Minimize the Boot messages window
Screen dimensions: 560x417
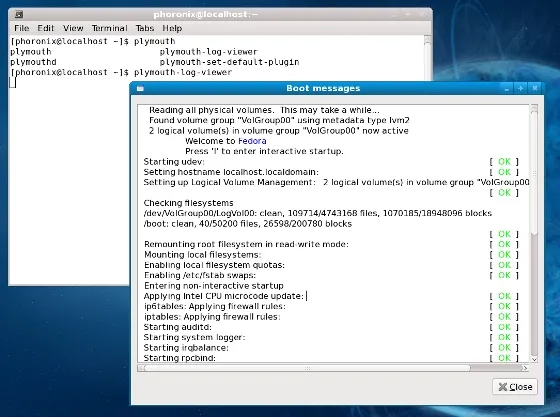tap(506, 88)
